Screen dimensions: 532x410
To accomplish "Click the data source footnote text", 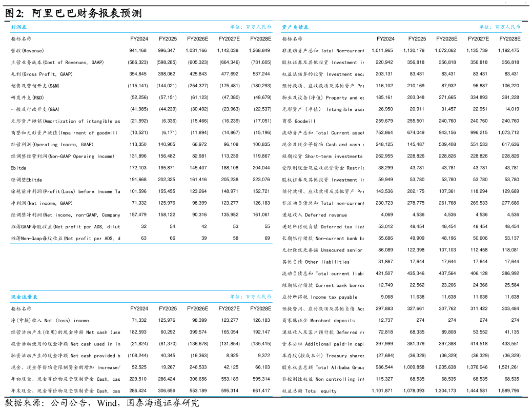I will pyautogui.click(x=102, y=403).
